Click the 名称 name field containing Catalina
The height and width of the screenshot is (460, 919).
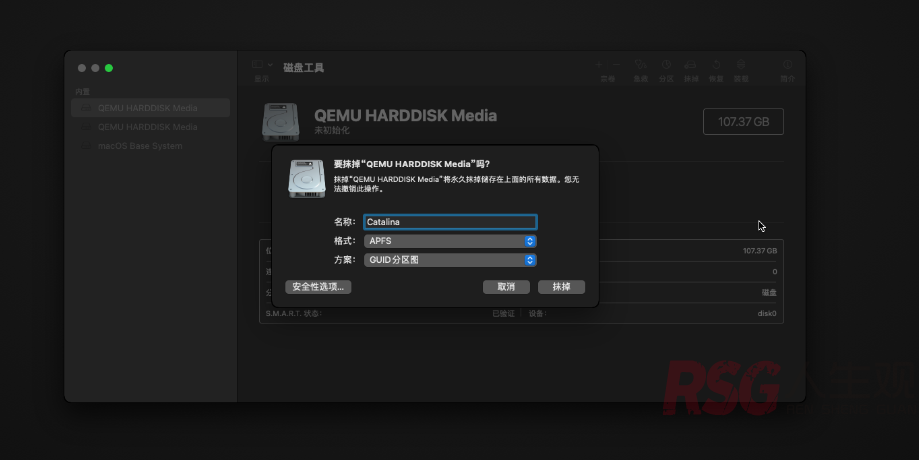450,222
